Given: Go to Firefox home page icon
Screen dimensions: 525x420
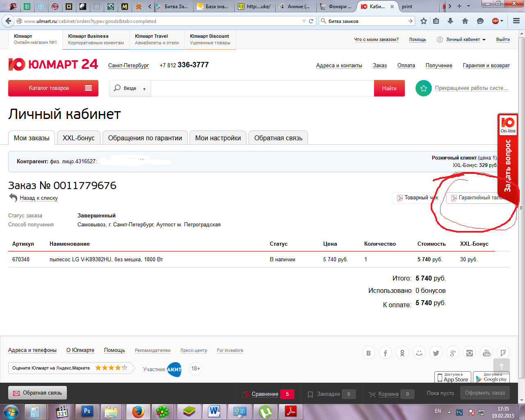Looking at the screenshot, I should coord(465,21).
